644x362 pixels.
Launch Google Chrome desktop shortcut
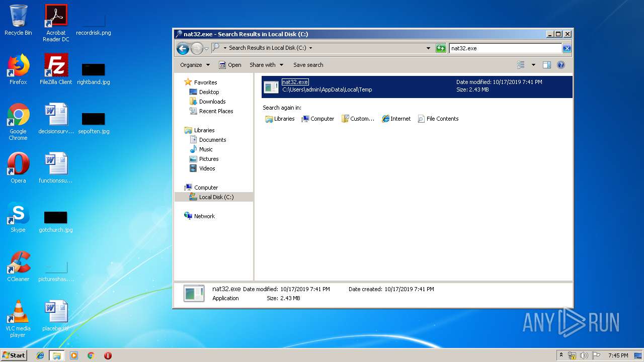coord(18,122)
